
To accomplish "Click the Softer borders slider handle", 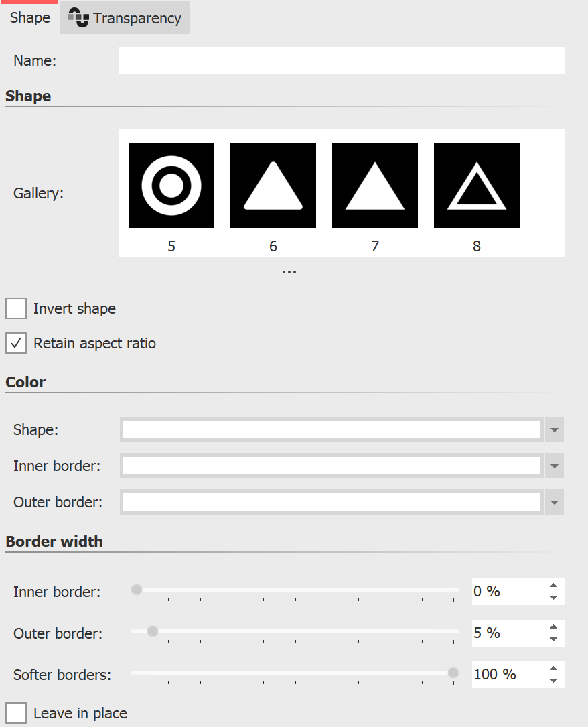I will pyautogui.click(x=453, y=673).
